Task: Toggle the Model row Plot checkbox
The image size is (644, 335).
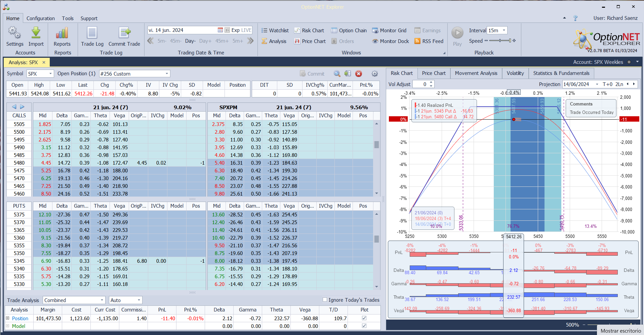Action: click(x=364, y=326)
